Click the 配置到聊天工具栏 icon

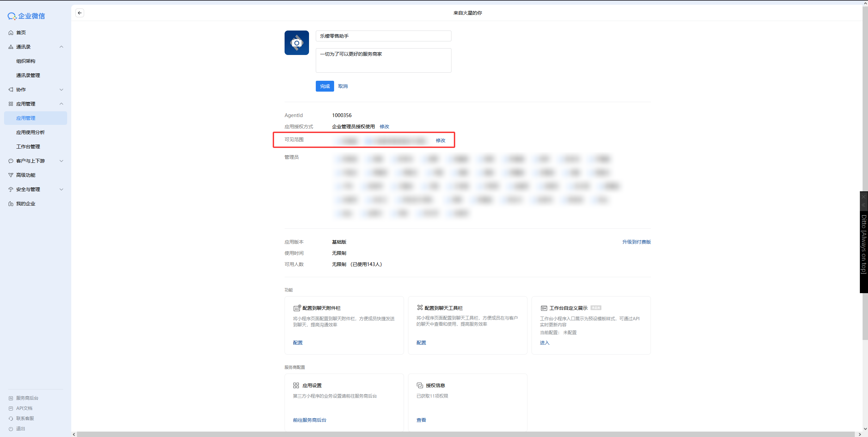coord(420,307)
